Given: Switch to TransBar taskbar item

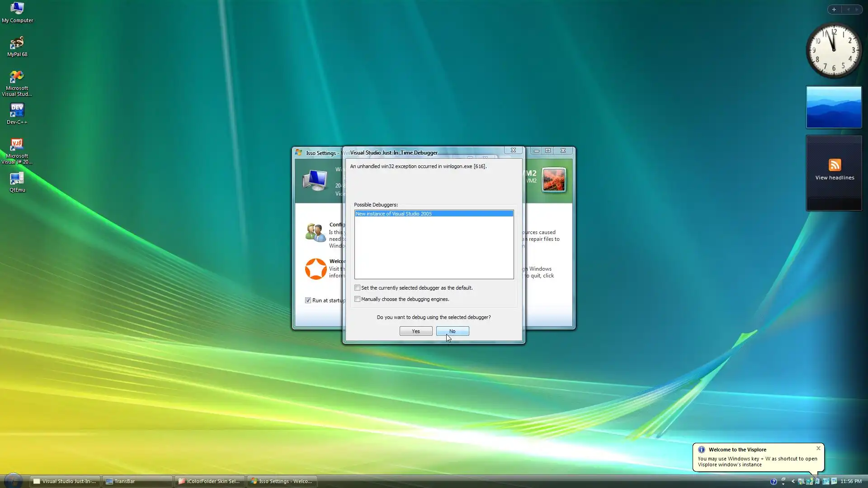Looking at the screenshot, I should point(137,482).
